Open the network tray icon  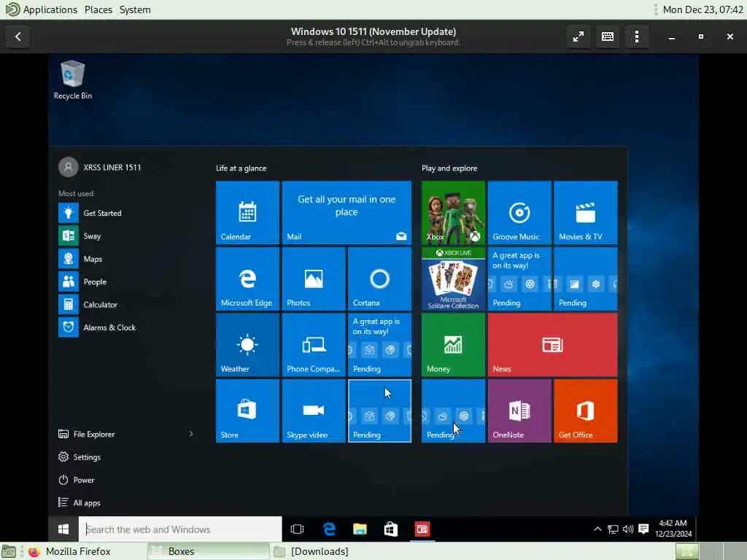[613, 529]
